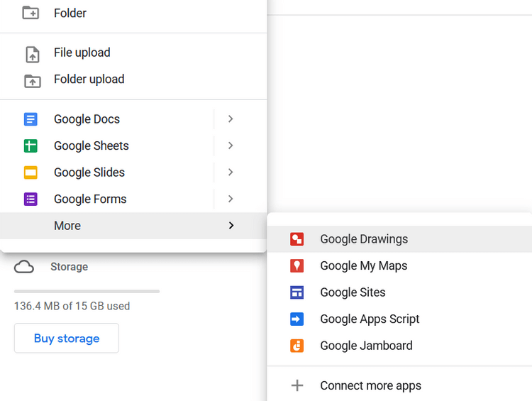The height and width of the screenshot is (401, 532).
Task: Select Google Forms menu entry
Action: [x=133, y=199]
